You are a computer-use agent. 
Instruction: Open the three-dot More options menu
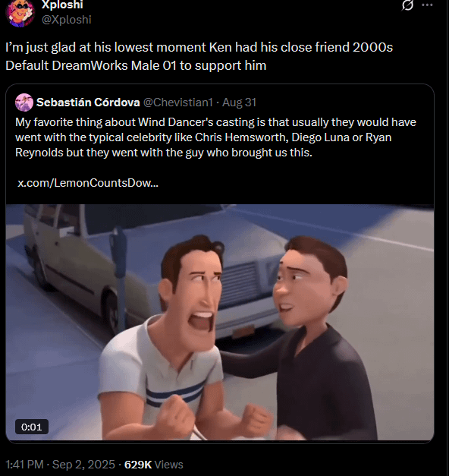427,5
